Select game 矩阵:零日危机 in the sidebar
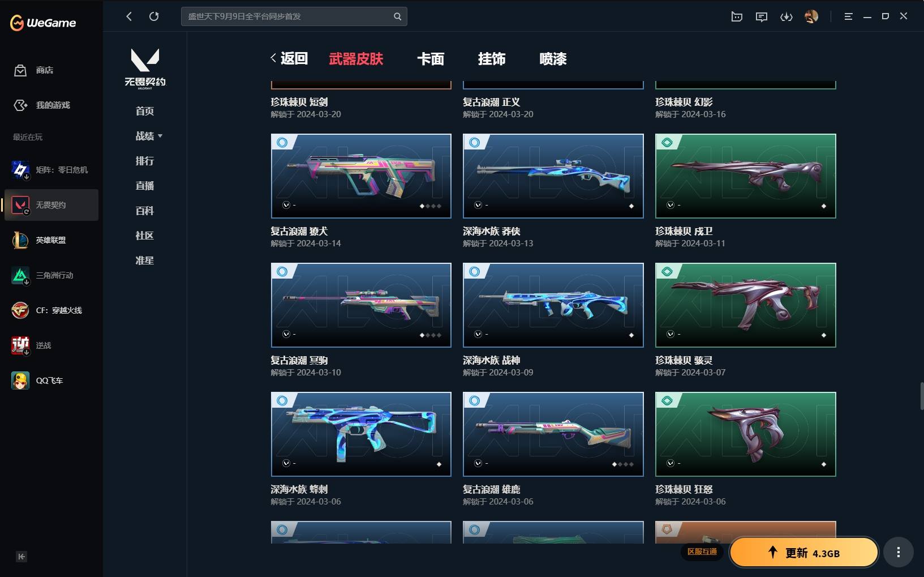Screen dimensions: 924x577 click(51, 170)
